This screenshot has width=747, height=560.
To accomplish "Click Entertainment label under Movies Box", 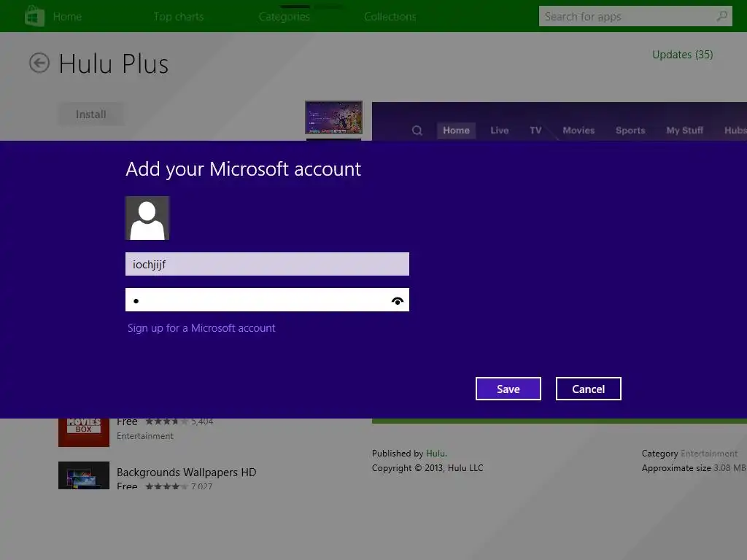I will click(145, 436).
